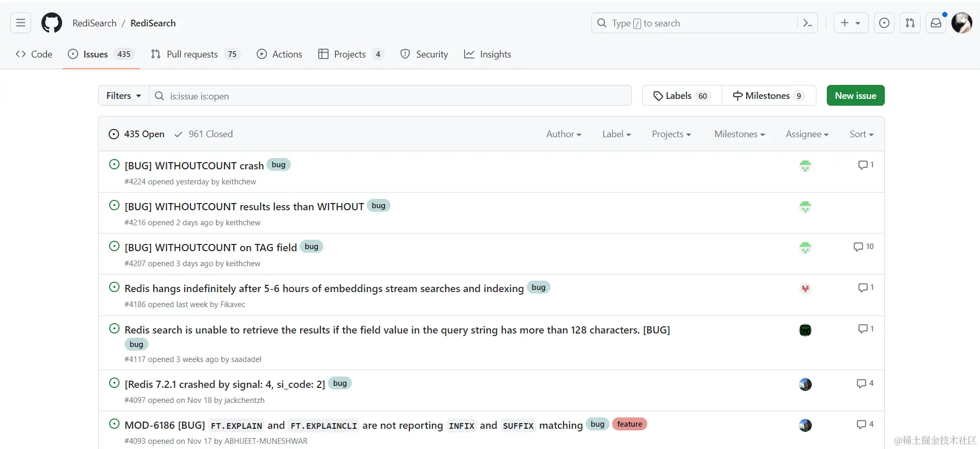Open 4 comments on MOD-6186 issue
Screen dimensions: 980x449
pyautogui.click(x=865, y=424)
